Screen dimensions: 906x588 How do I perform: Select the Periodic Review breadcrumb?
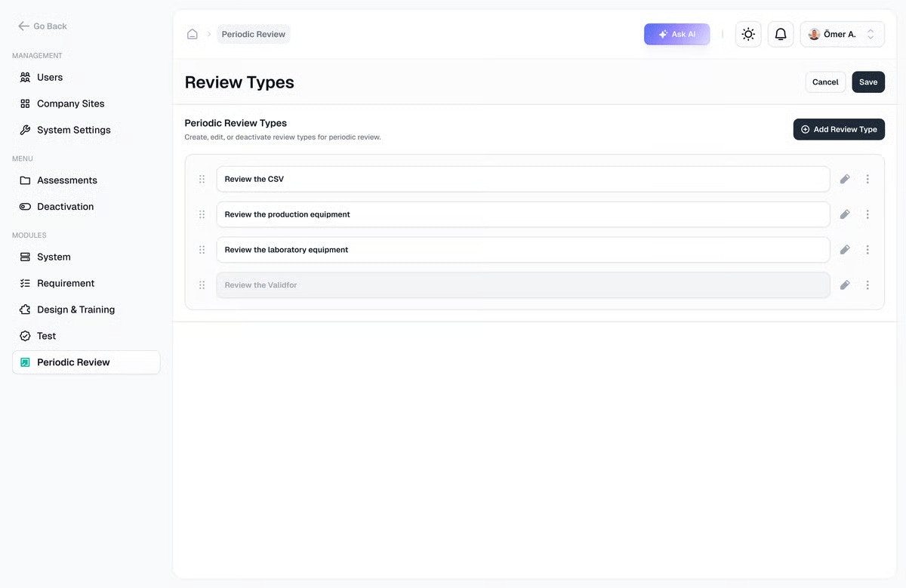(x=253, y=33)
